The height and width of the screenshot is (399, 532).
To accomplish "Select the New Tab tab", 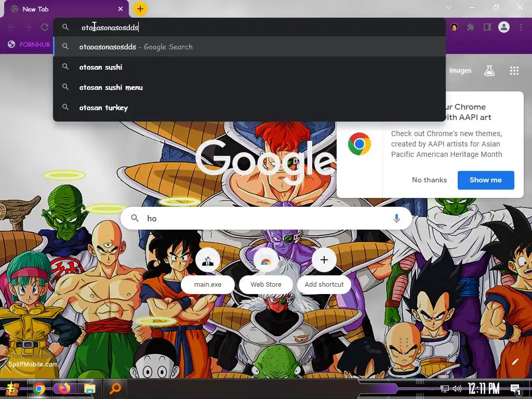I will pos(66,9).
